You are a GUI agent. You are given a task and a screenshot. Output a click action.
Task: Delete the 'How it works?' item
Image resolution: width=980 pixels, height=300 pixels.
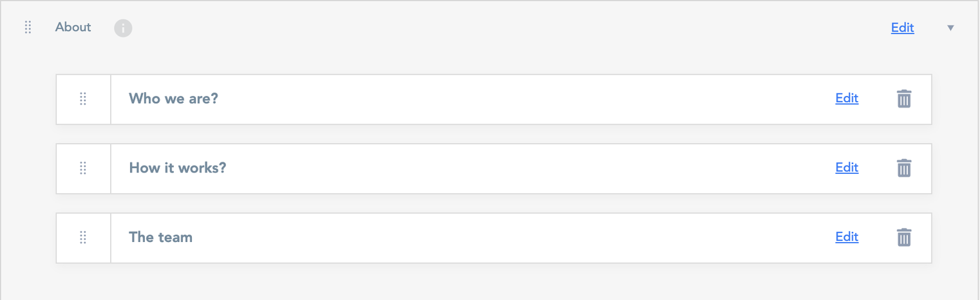point(904,168)
